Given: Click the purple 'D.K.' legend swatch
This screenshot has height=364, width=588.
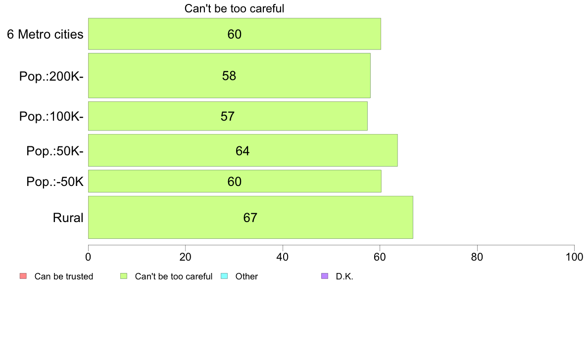Looking at the screenshot, I should click(x=325, y=276).
